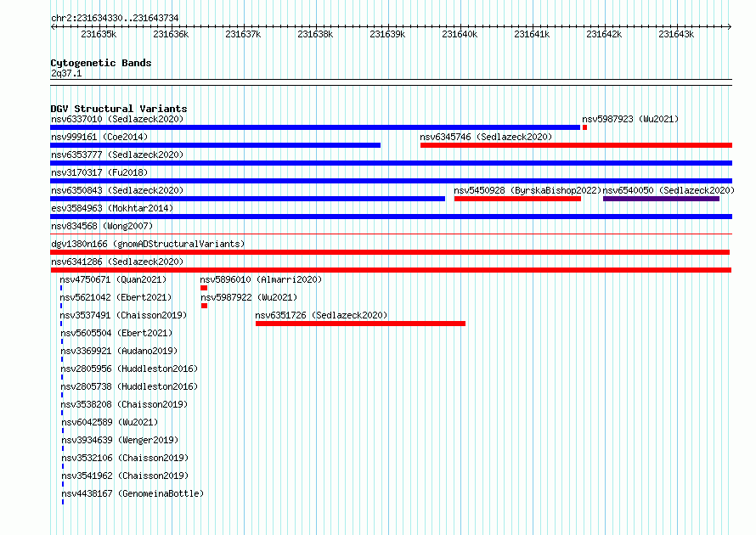Open nsv999161 (Coe2014) label

(x=99, y=137)
